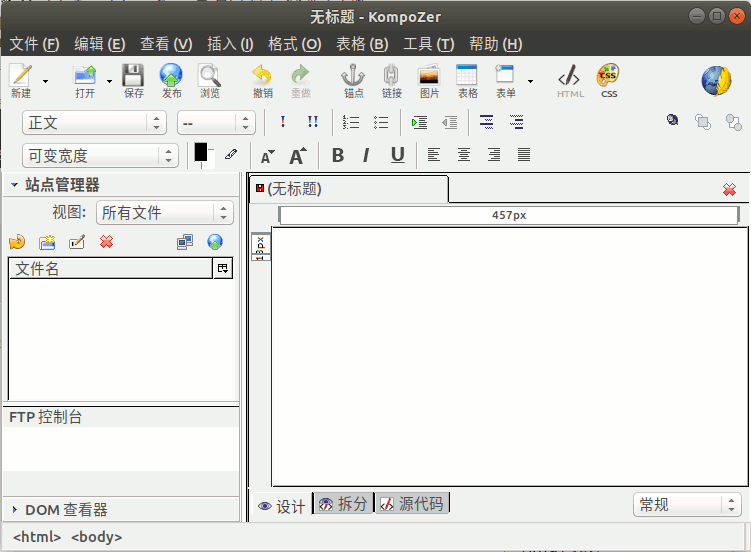This screenshot has height=552, width=751.
Task: Increase font size with large A icon
Action: coord(298,156)
